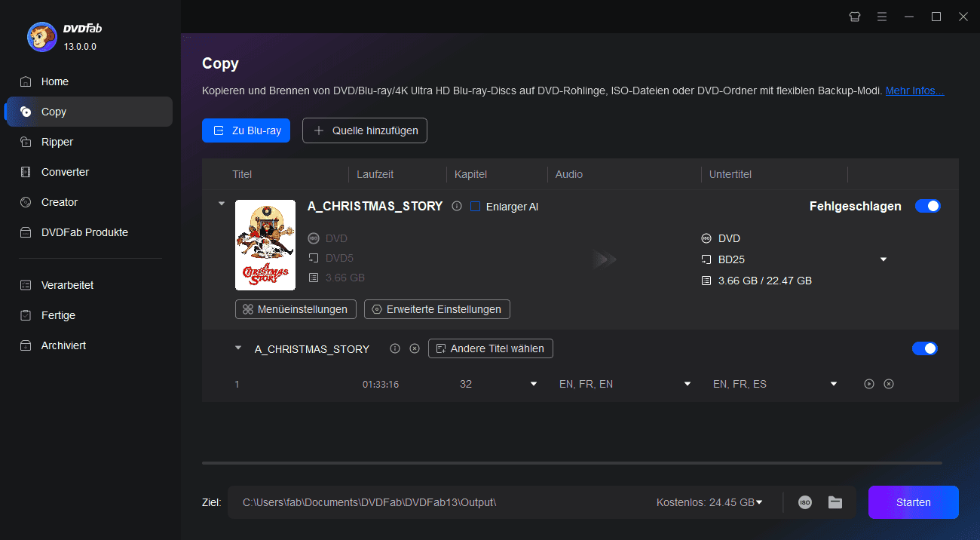Image resolution: width=980 pixels, height=540 pixels.
Task: Remove A_CHRISTMAS_STORY source via circled X
Action: (x=414, y=348)
